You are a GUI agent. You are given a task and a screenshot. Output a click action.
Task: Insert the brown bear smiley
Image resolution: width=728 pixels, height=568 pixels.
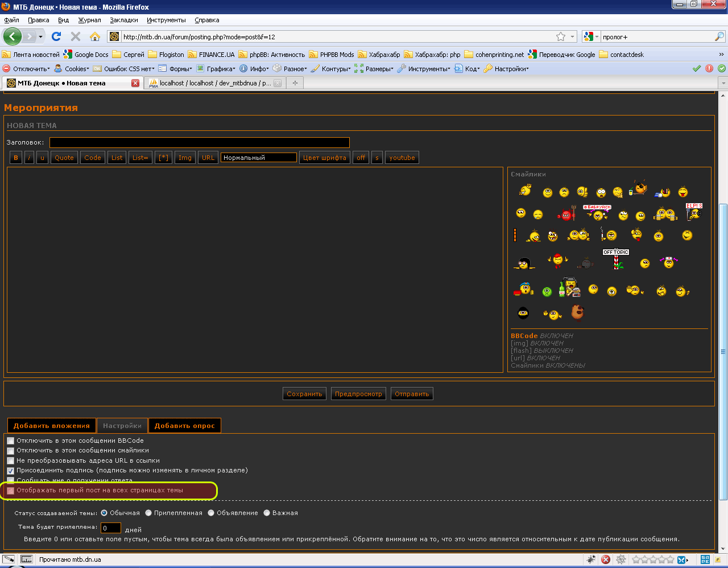(x=577, y=312)
